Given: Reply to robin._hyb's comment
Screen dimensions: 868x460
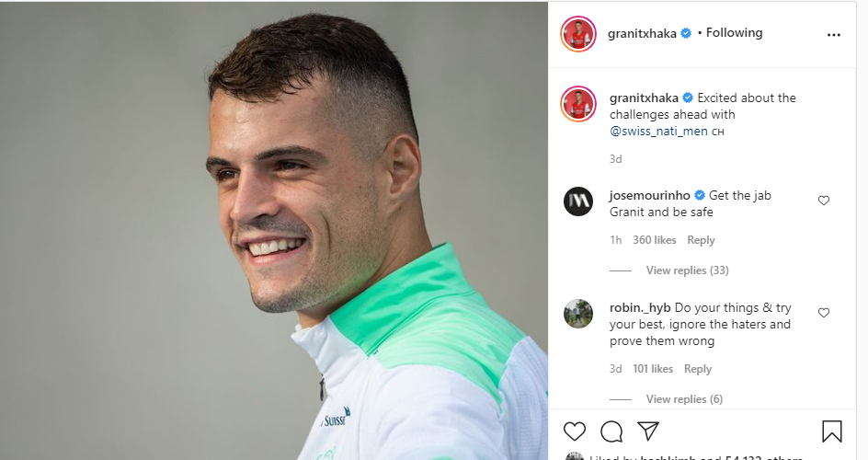Looking at the screenshot, I should coord(698,369).
